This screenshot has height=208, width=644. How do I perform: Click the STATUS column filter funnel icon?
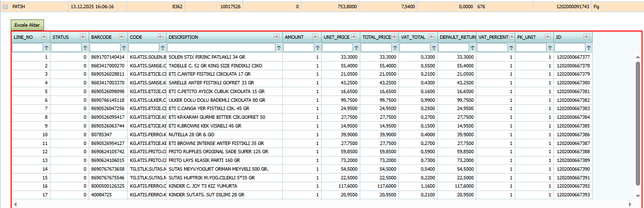point(85,48)
